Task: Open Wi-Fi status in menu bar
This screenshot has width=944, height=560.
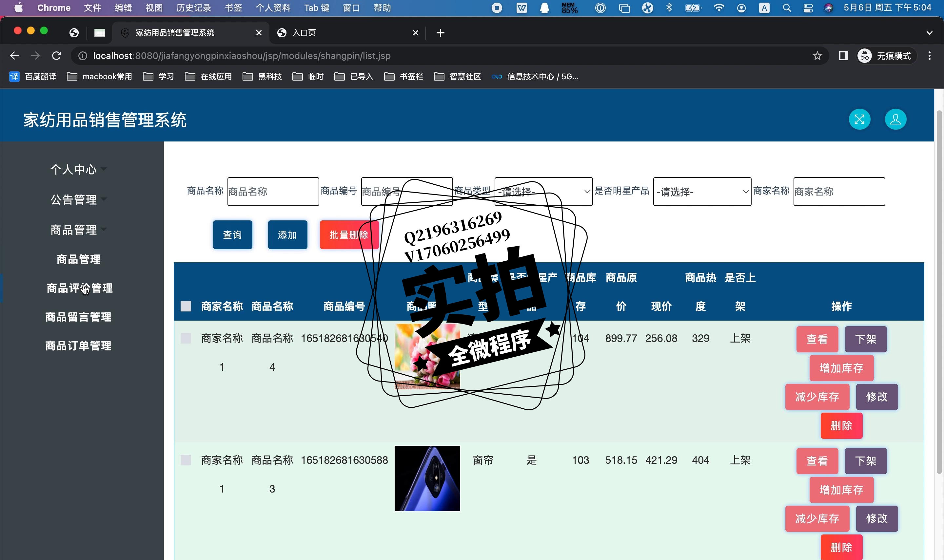Action: tap(718, 8)
